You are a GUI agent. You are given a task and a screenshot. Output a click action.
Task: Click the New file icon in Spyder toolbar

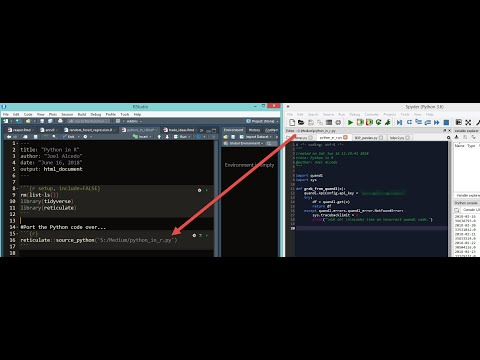pos(292,122)
